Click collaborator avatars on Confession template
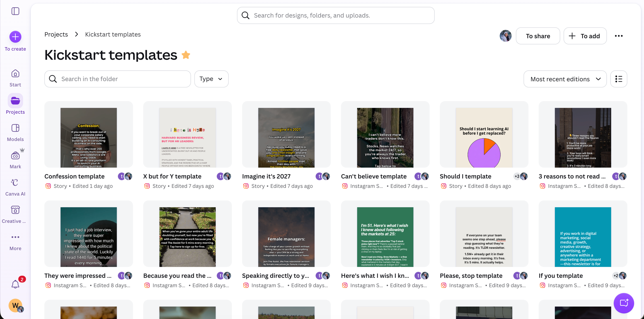This screenshot has width=644, height=319. pyautogui.click(x=125, y=176)
